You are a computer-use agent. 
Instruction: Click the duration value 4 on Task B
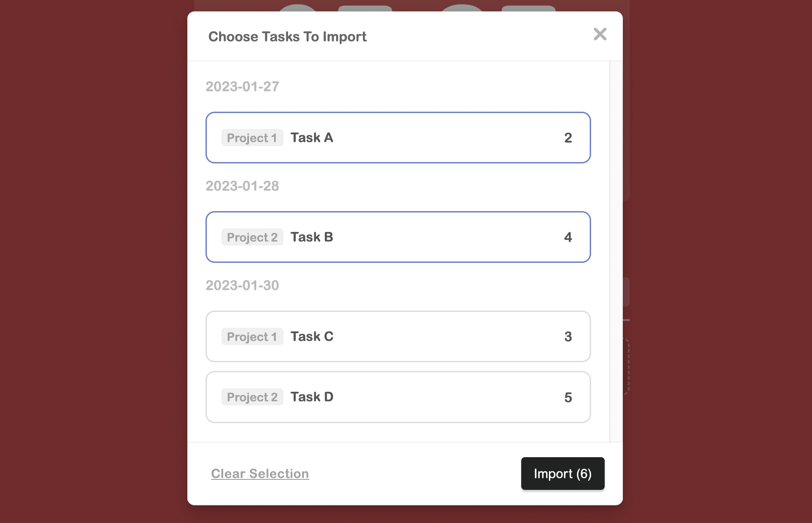(x=568, y=237)
